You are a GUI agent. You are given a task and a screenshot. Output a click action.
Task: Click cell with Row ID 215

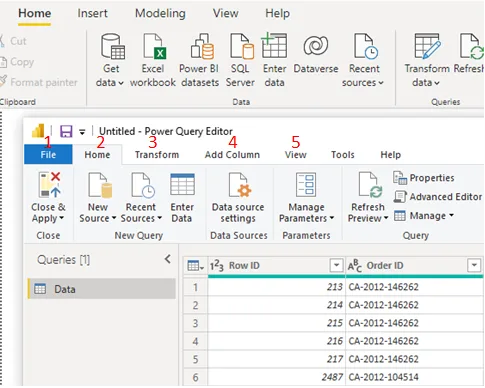[277, 323]
